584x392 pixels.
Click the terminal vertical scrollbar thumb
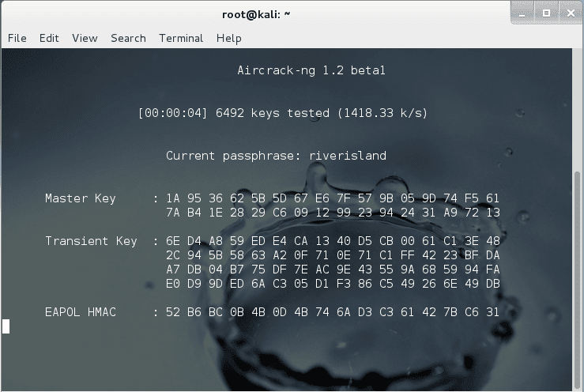[578, 280]
